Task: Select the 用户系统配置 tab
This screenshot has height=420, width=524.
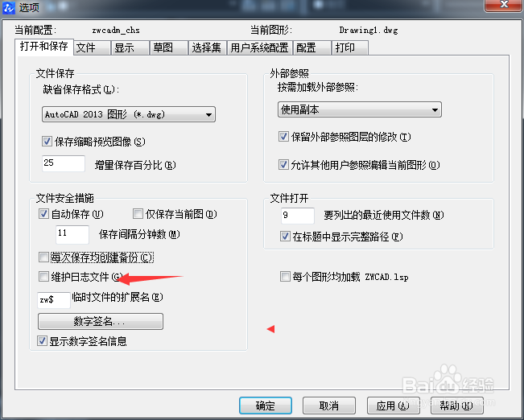Action: [x=260, y=47]
